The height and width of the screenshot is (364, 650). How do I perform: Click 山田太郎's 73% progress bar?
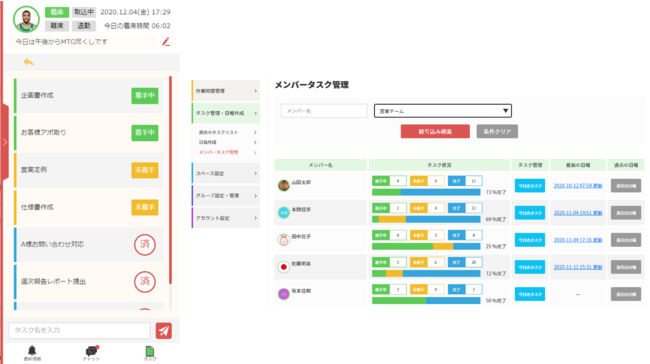426,192
